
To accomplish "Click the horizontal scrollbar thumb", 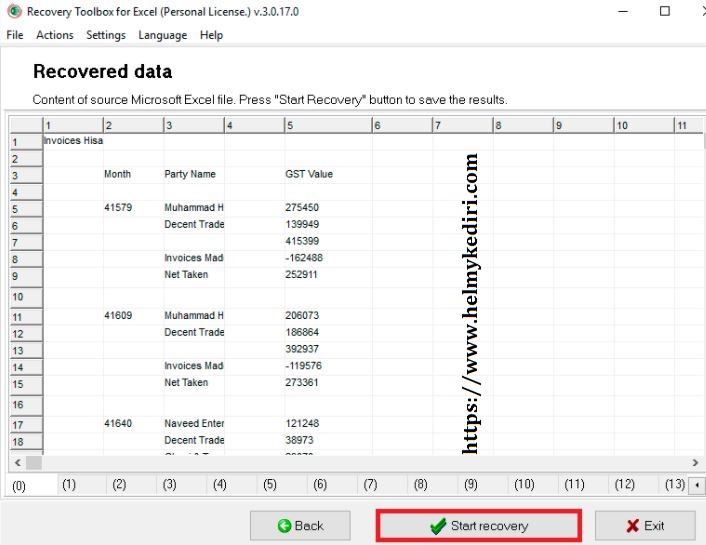I will [34, 463].
